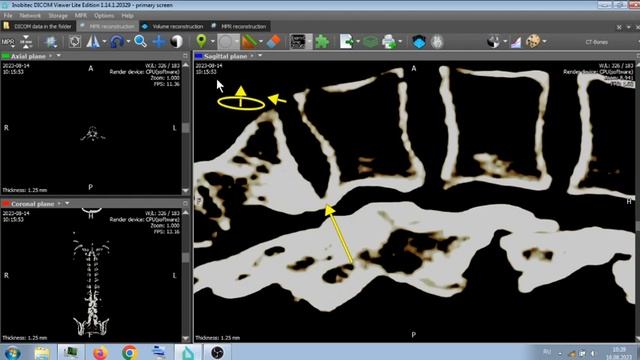Viewport: 640px width, 360px height.
Task: Open the Axial plane view dropdown arrow
Action: coord(59,56)
